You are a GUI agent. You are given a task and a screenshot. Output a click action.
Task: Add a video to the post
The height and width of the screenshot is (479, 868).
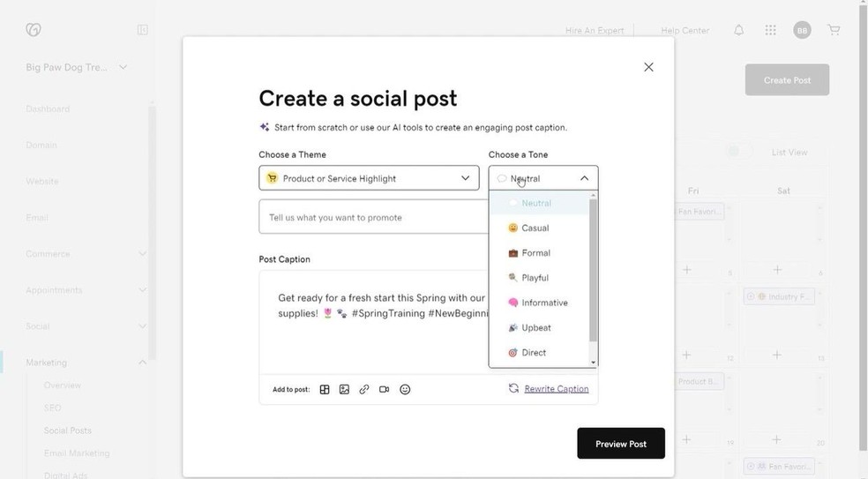385,389
